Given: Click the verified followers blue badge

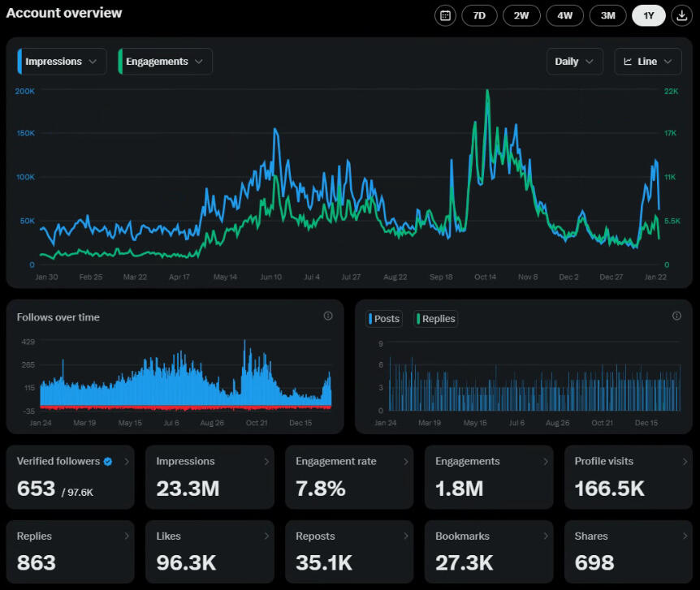Looking at the screenshot, I should click(x=107, y=461).
